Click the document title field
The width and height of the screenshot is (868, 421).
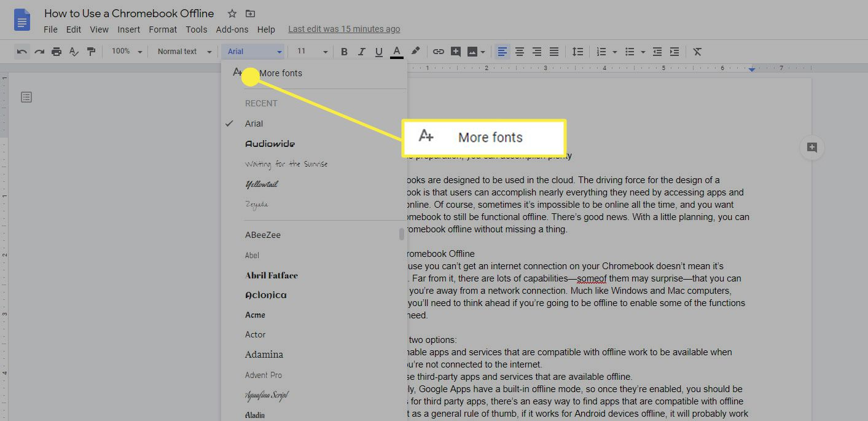point(129,14)
